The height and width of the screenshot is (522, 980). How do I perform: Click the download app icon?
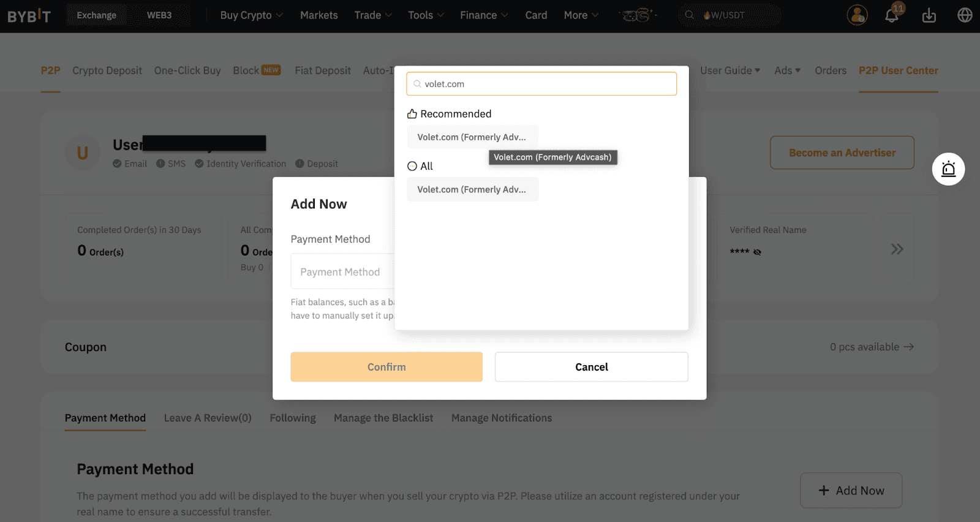point(929,15)
